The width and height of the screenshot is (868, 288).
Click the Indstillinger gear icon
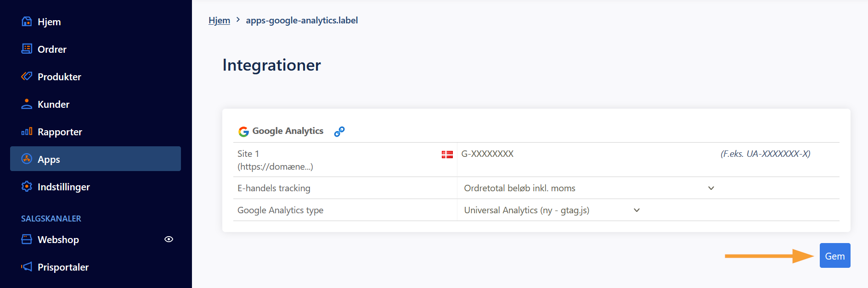[27, 186]
